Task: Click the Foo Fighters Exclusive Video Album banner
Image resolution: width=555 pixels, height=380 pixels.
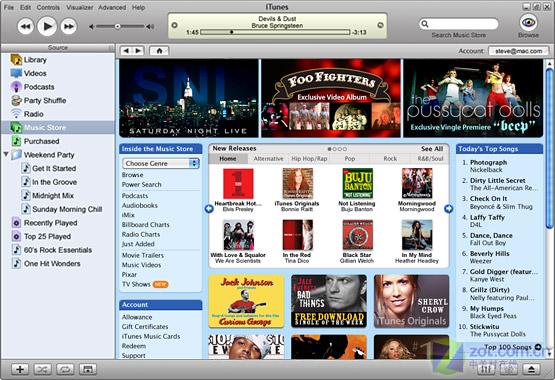Action: tap(331, 98)
